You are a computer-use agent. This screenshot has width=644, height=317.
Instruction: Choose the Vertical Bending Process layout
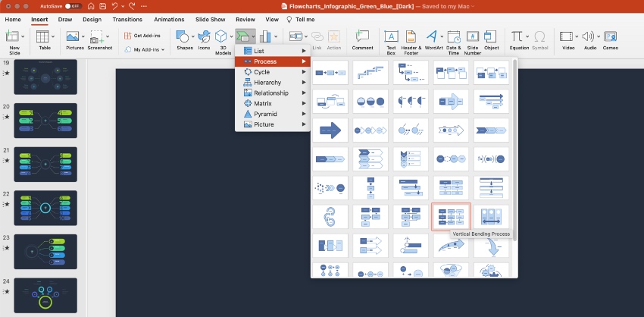(451, 217)
